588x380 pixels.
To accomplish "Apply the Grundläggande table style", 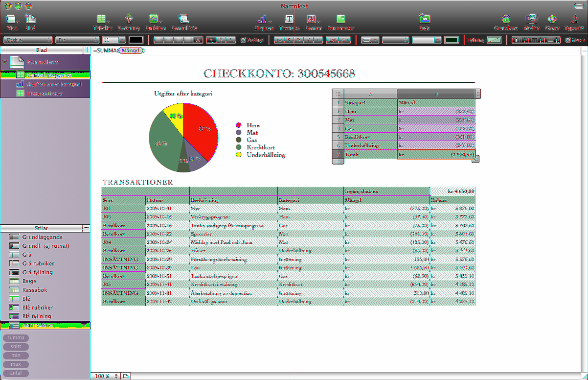I will pyautogui.click(x=45, y=237).
